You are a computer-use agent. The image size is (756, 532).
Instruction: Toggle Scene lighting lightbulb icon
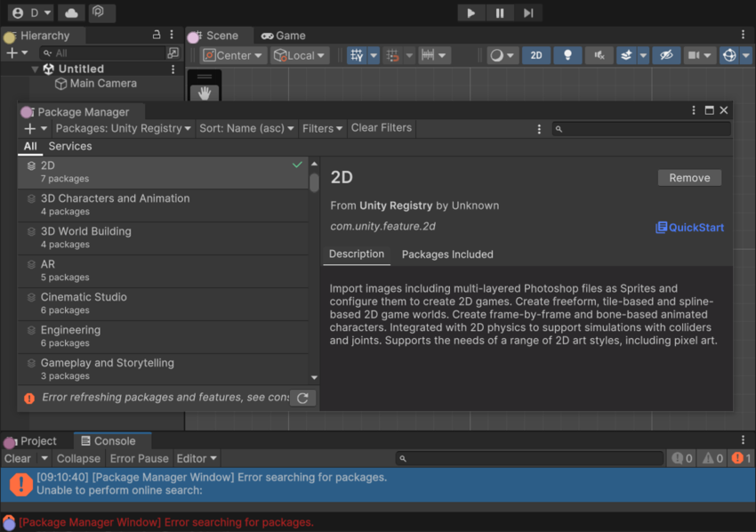[567, 55]
